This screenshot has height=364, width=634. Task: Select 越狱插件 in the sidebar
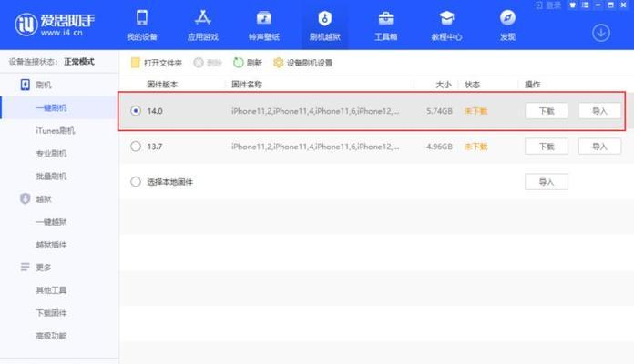pyautogui.click(x=51, y=245)
